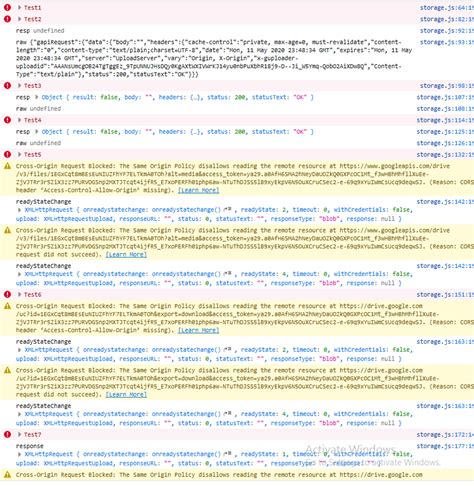This screenshot has height=486, width=474.
Task: Click the error icon beside Test2
Action: pos(7,19)
